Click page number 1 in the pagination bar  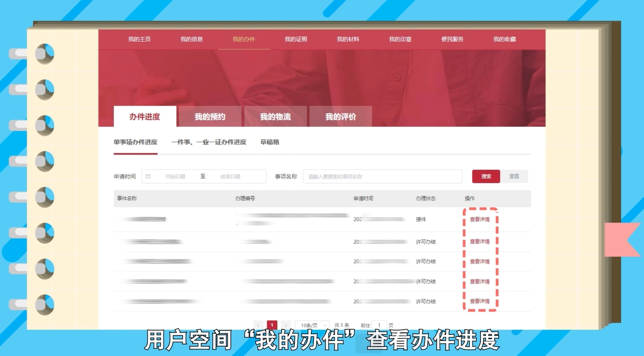[x=272, y=325]
